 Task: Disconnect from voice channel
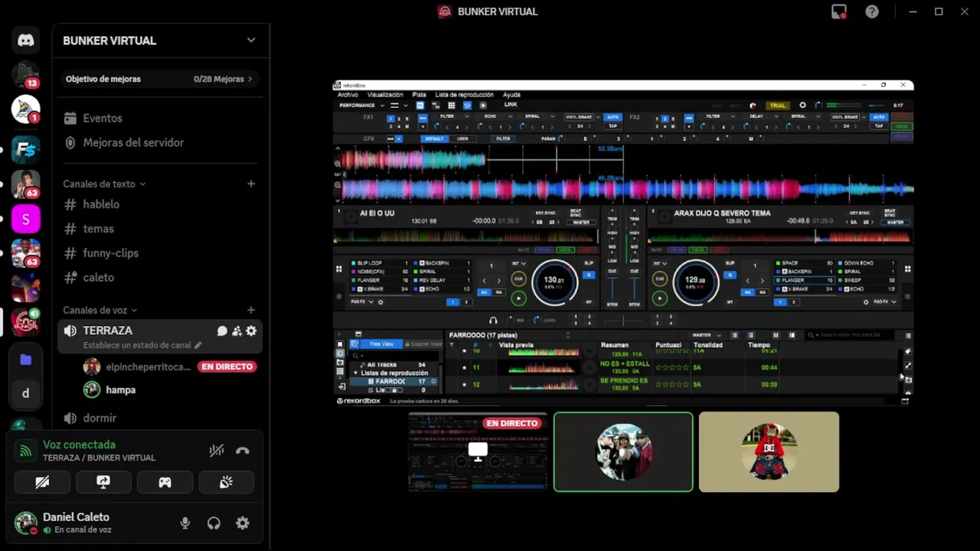coord(243,451)
